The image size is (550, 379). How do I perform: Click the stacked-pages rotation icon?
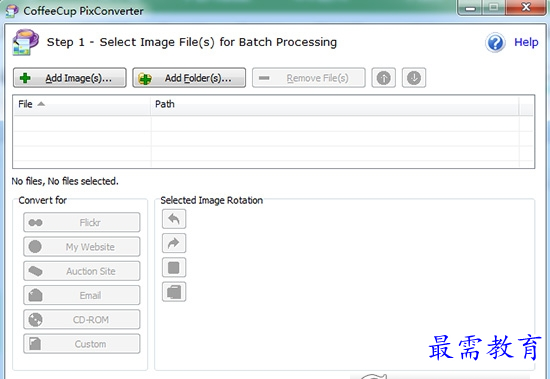(174, 292)
